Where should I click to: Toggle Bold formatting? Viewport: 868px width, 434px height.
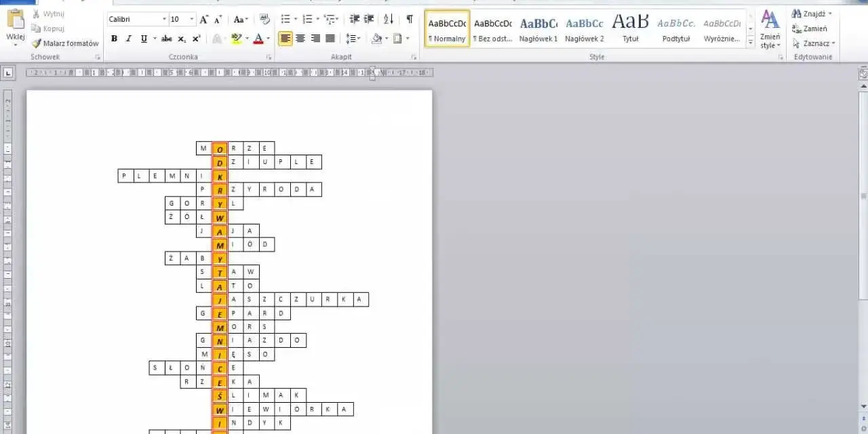click(114, 39)
